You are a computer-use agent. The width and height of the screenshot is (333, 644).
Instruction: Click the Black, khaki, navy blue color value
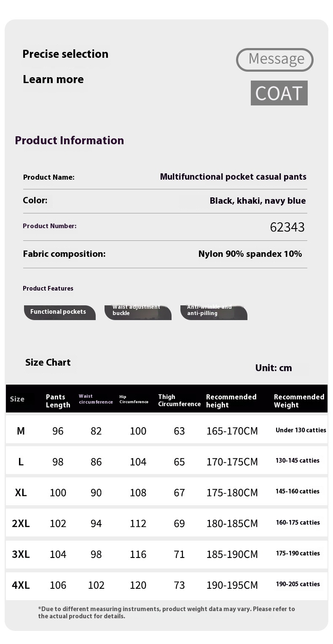click(x=258, y=201)
